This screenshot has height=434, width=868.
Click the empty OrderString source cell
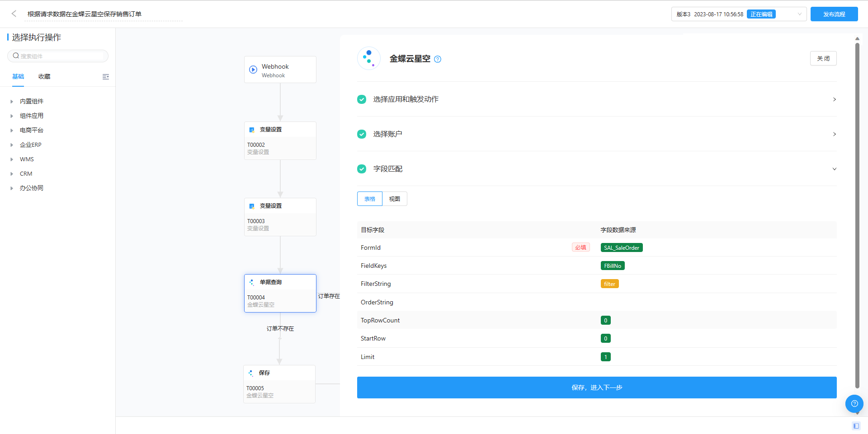pyautogui.click(x=718, y=302)
